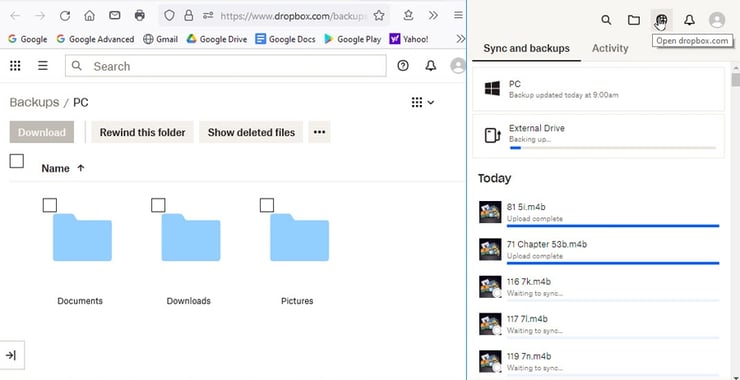Viewport: 740px width, 380px height.
Task: Open notifications bell in desktop panel
Action: tap(689, 20)
